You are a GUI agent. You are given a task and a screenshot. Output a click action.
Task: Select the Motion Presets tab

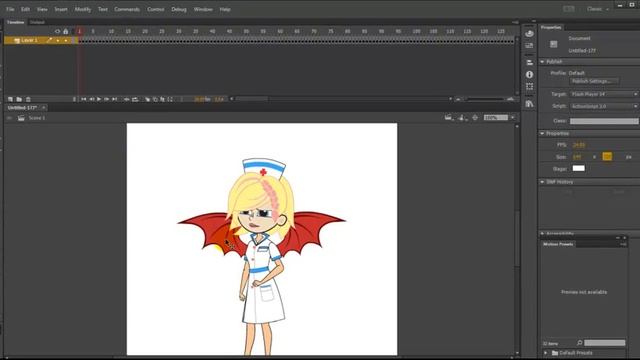(558, 244)
